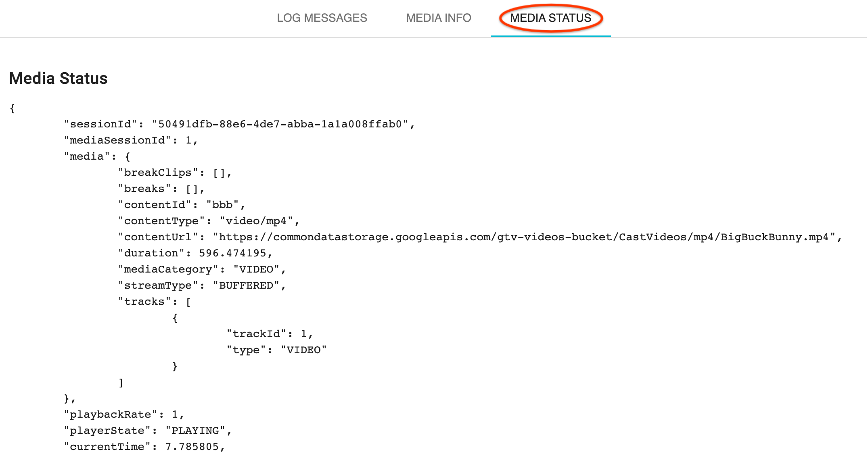Click the breaks empty array line
This screenshot has height=456, width=868.
point(161,189)
